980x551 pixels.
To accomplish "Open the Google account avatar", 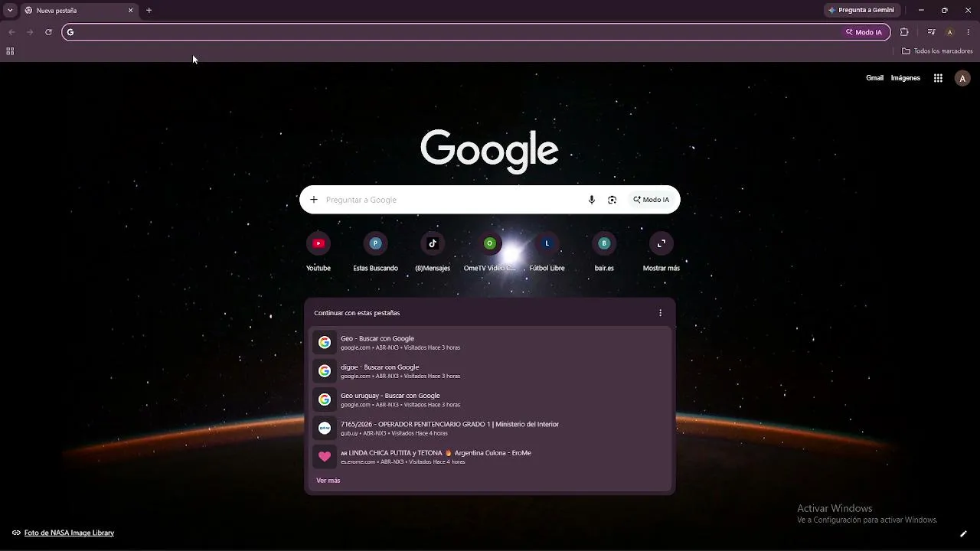I will 962,78.
